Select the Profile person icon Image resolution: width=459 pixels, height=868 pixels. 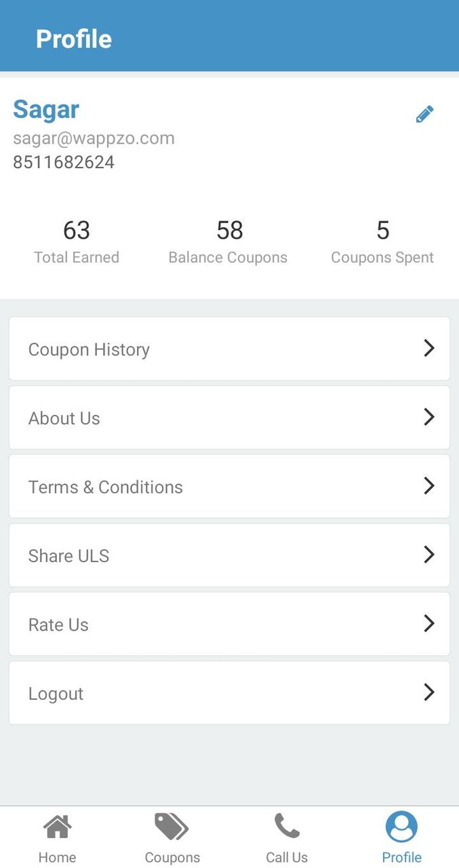pos(401,826)
